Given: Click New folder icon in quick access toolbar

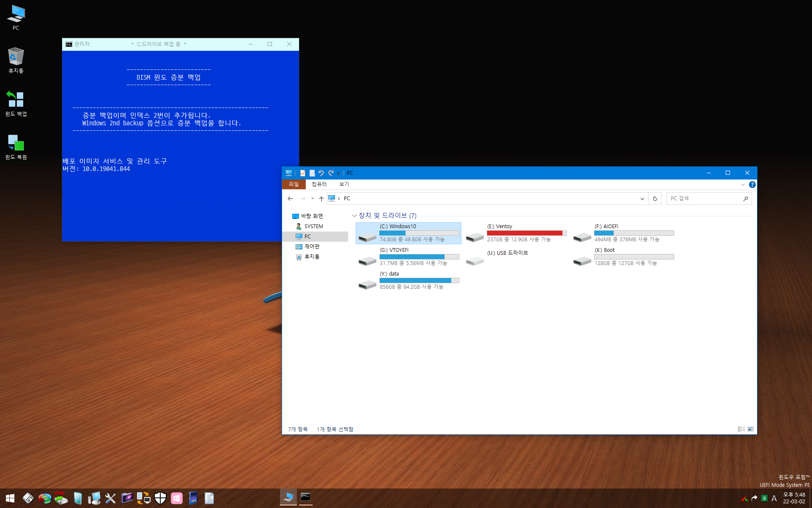Looking at the screenshot, I should tap(312, 173).
